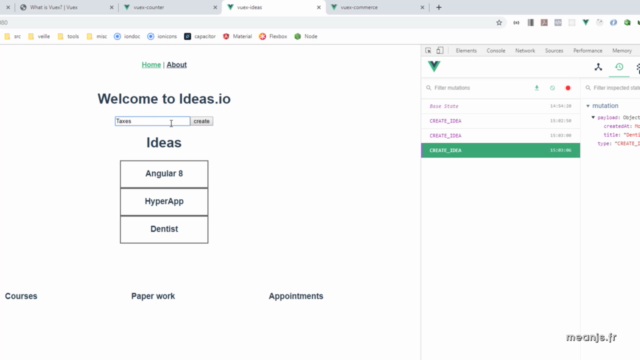
Task: Open the Performance tab in DevTools
Action: coord(588,51)
